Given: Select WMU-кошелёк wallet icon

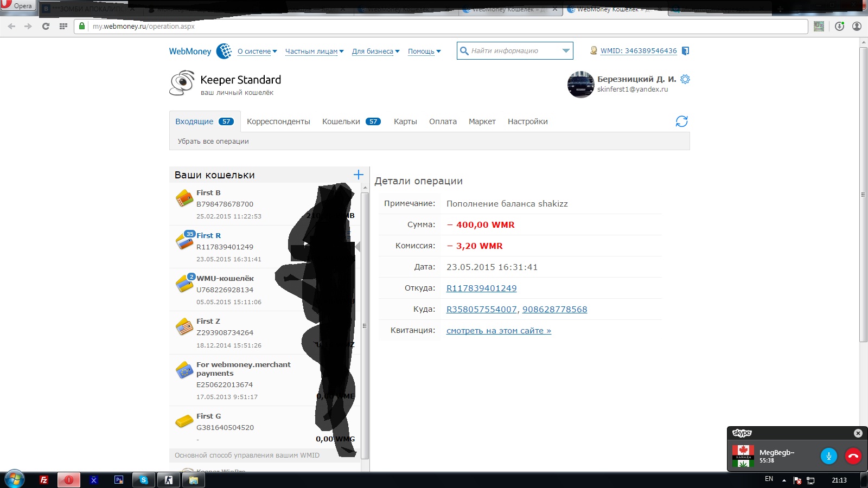Looking at the screenshot, I should 184,283.
